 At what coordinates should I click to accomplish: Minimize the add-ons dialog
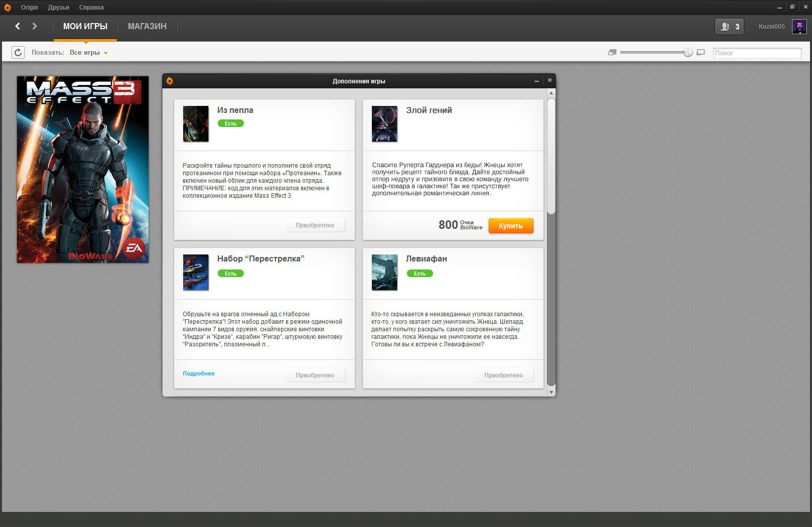(536, 81)
